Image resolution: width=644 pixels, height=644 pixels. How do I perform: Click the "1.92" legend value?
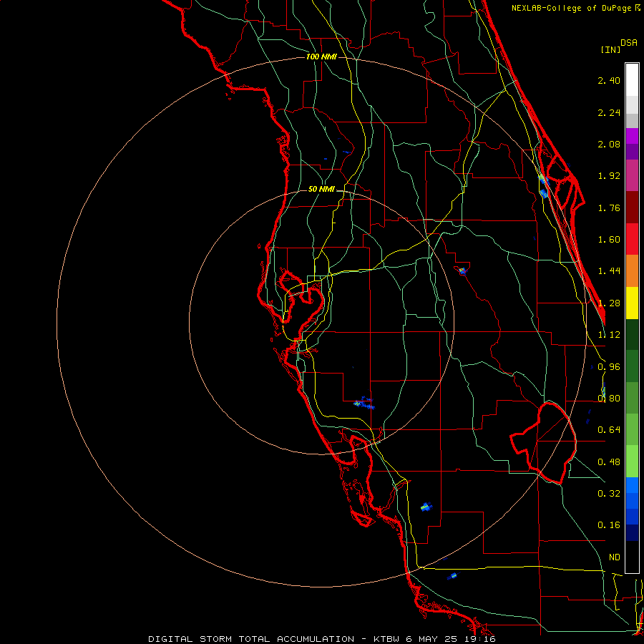[x=609, y=176]
